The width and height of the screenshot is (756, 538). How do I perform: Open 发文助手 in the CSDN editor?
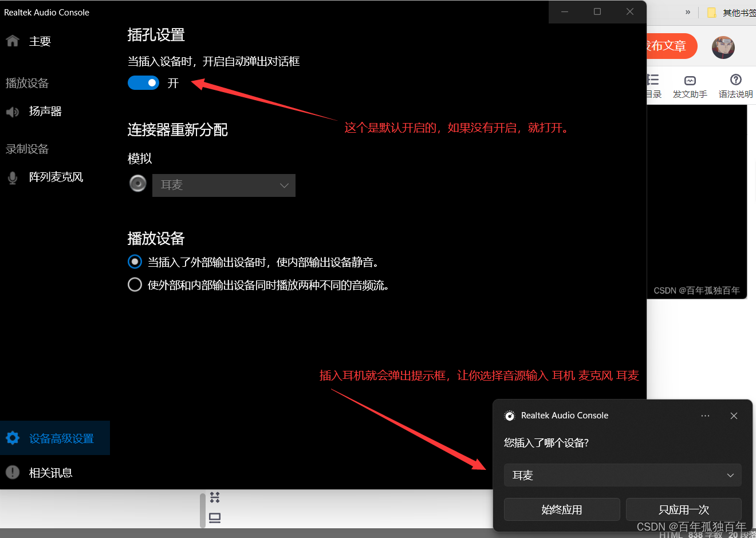[x=690, y=86]
